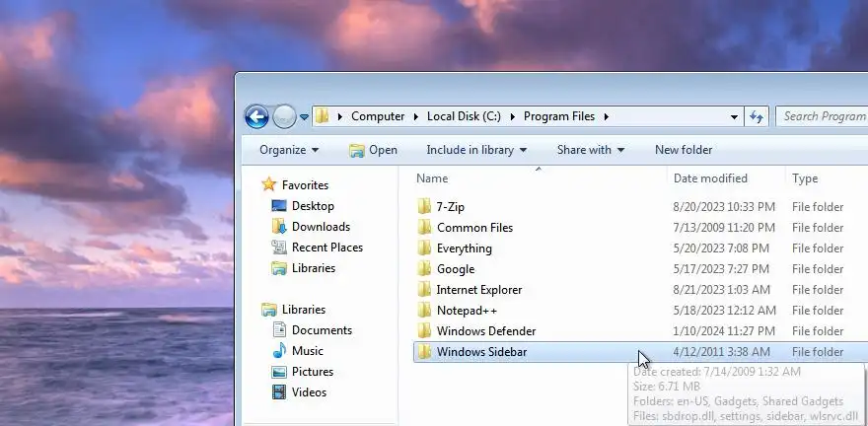Open the address bar history dropdown
Viewport: 868px width, 426px height.
tap(734, 116)
